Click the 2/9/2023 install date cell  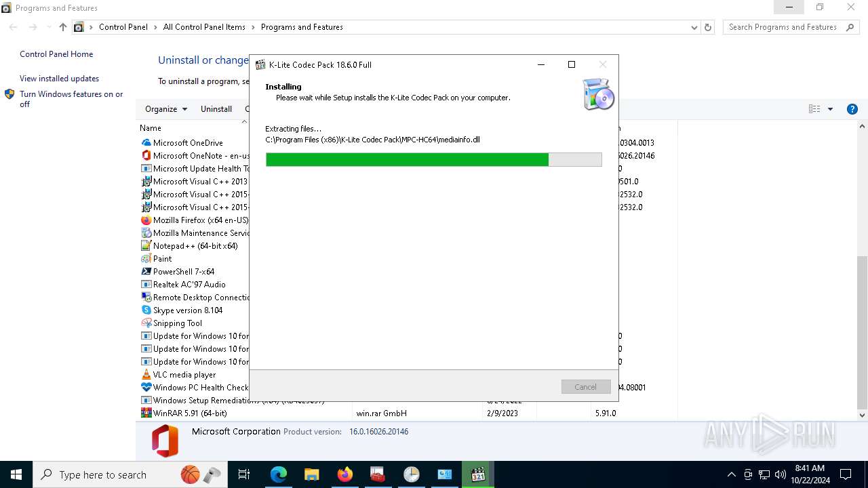click(x=501, y=413)
